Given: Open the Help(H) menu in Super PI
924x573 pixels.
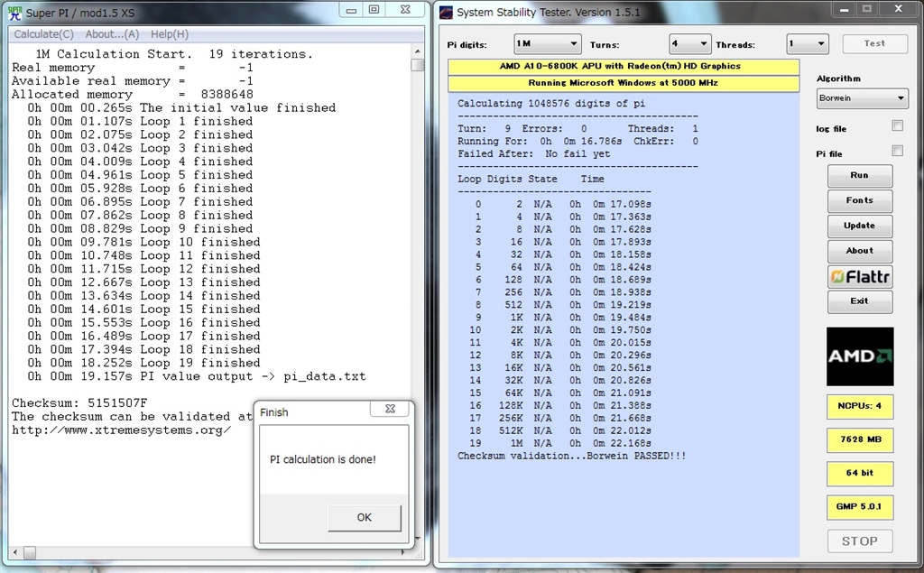Looking at the screenshot, I should pos(169,34).
